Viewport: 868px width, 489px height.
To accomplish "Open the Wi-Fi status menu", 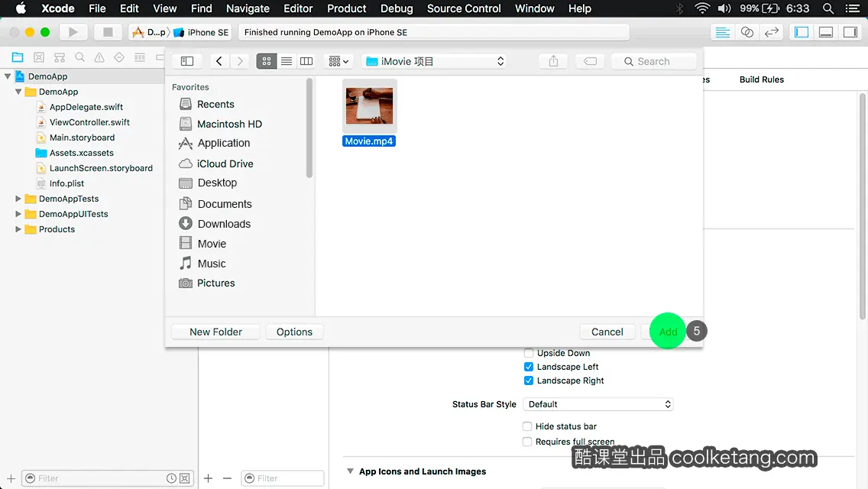I will click(x=702, y=8).
